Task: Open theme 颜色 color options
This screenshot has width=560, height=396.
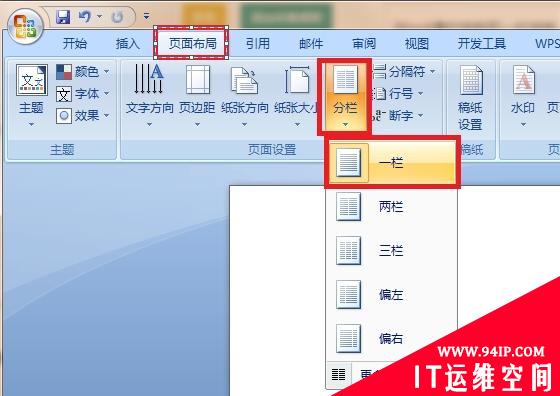Action: click(x=82, y=72)
